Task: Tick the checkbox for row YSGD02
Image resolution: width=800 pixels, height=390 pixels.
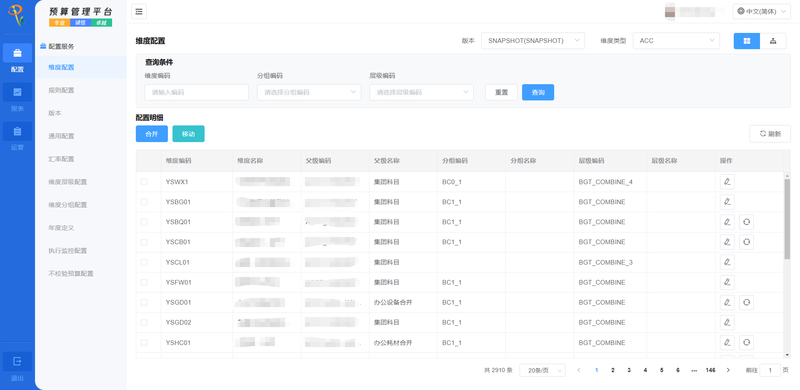Action: coord(144,322)
